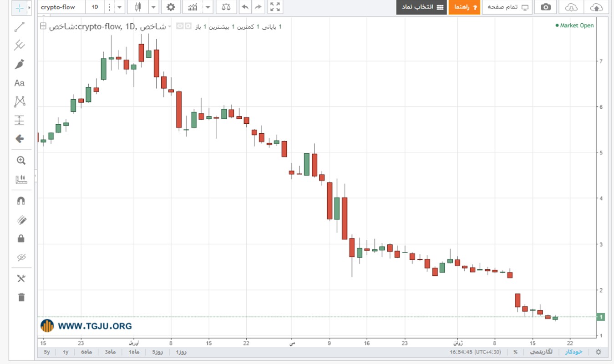Click the انتخاب نماد symbol selection button

[421, 7]
